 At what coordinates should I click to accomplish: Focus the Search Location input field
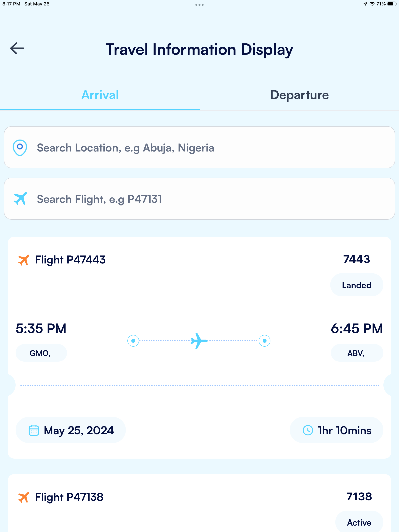tap(199, 147)
